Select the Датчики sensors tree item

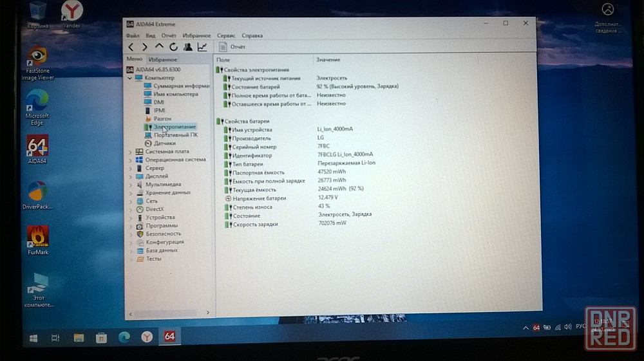(164, 143)
